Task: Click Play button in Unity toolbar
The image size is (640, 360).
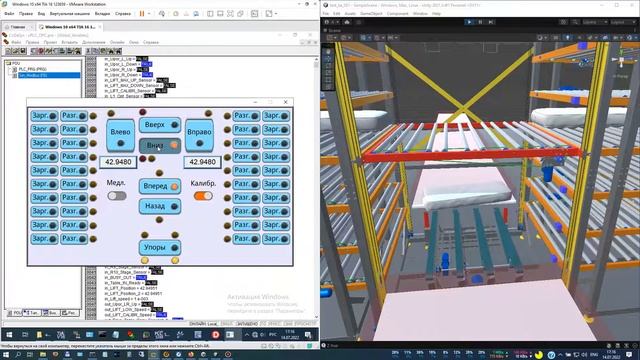Action: click(469, 22)
